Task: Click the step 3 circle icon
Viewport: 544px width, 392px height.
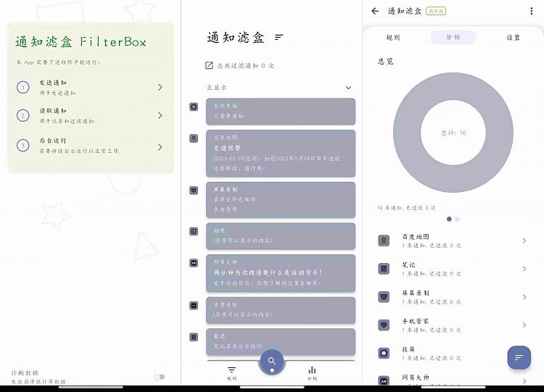Action: (x=23, y=145)
